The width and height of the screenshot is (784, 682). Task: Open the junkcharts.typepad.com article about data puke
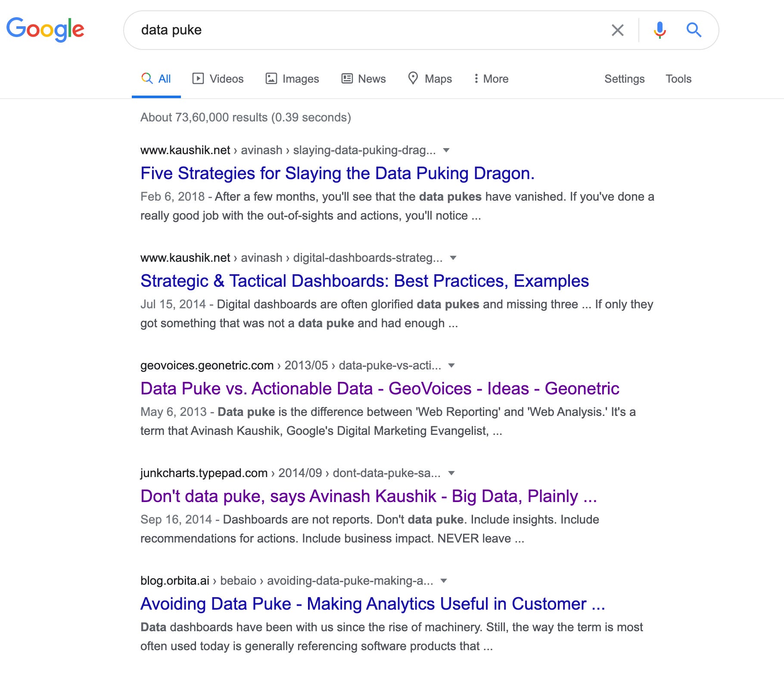pos(368,496)
